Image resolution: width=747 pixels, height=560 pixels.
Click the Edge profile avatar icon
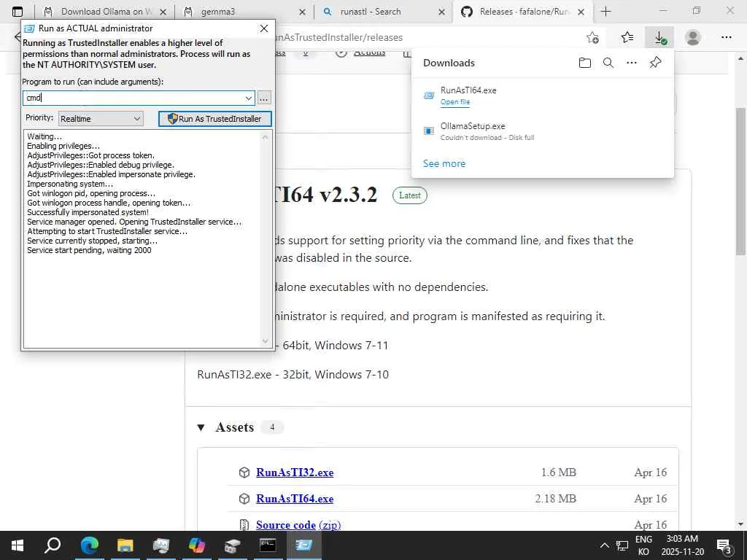coord(693,38)
